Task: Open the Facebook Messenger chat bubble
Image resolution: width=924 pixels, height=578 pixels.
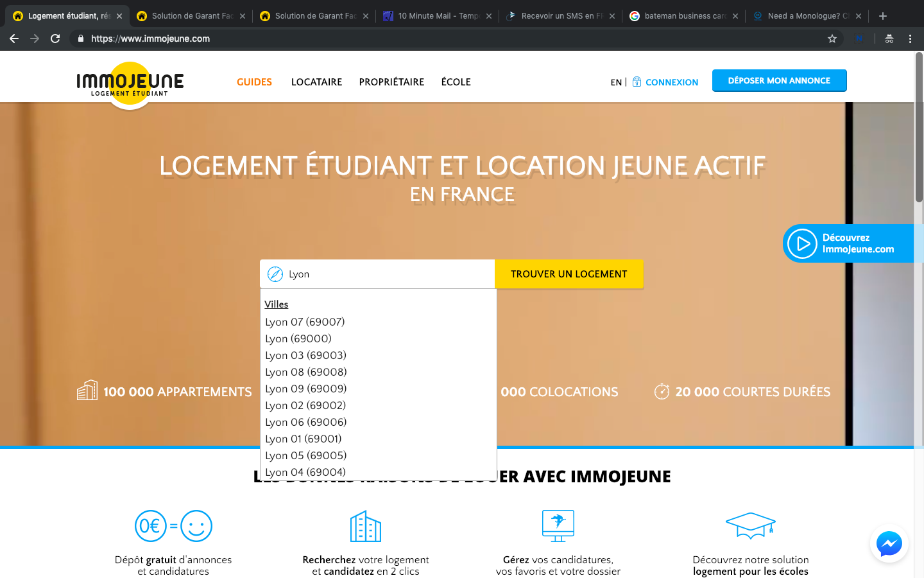Action: coord(889,544)
